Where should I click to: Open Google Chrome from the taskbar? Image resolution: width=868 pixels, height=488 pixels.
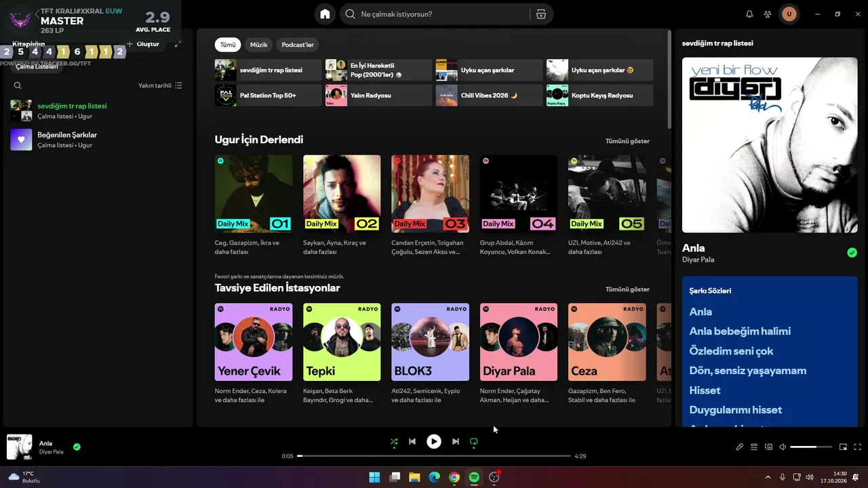pyautogui.click(x=454, y=477)
